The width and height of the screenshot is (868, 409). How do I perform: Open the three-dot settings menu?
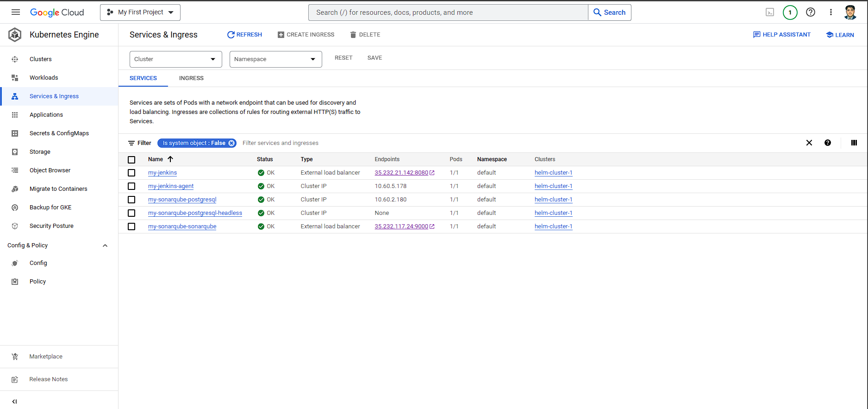click(831, 13)
